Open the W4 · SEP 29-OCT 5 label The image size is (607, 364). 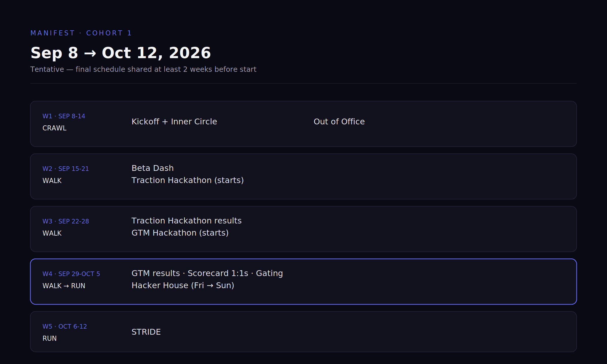[x=71, y=274]
